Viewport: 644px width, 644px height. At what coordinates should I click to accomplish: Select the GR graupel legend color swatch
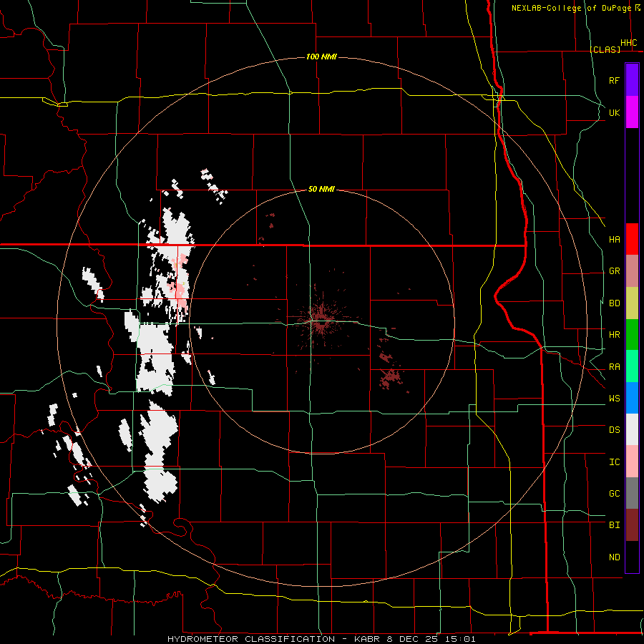[632, 271]
